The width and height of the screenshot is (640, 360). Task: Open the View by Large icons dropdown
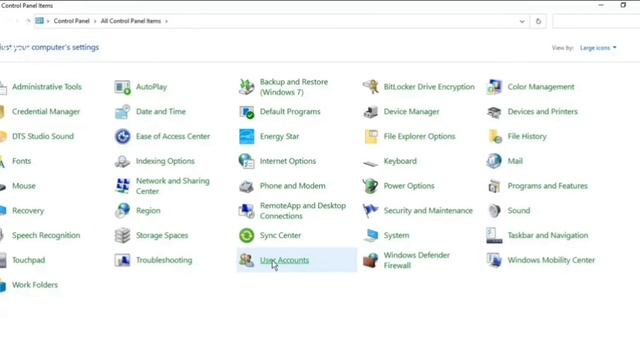coord(598,48)
